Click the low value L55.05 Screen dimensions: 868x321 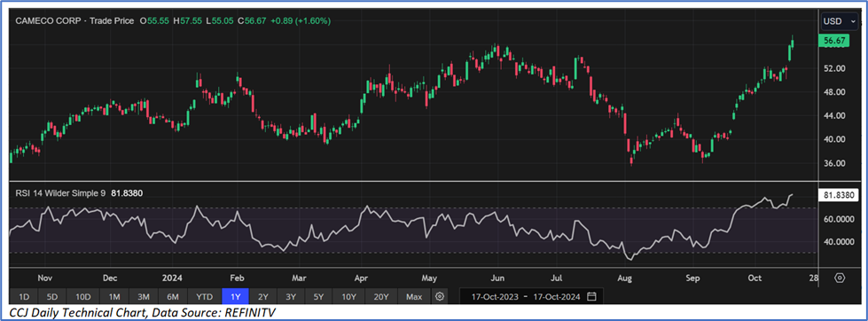(x=221, y=21)
